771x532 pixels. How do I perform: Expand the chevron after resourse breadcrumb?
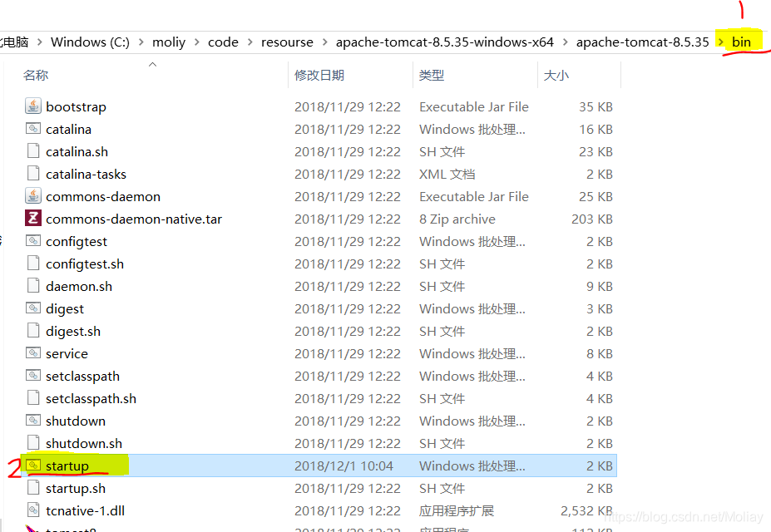324,42
